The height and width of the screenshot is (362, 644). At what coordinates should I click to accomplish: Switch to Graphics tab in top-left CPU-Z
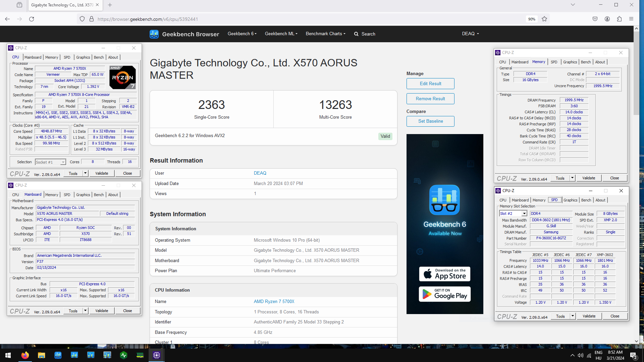tap(83, 57)
